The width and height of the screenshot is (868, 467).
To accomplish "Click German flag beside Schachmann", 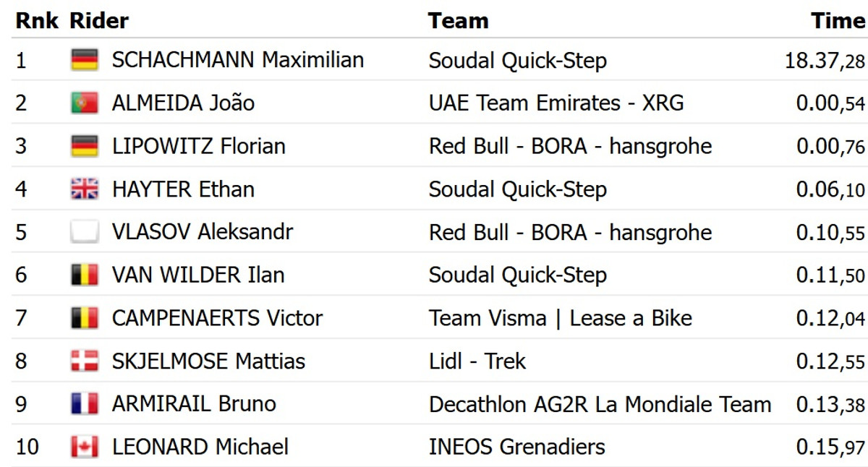I will 85,60.
